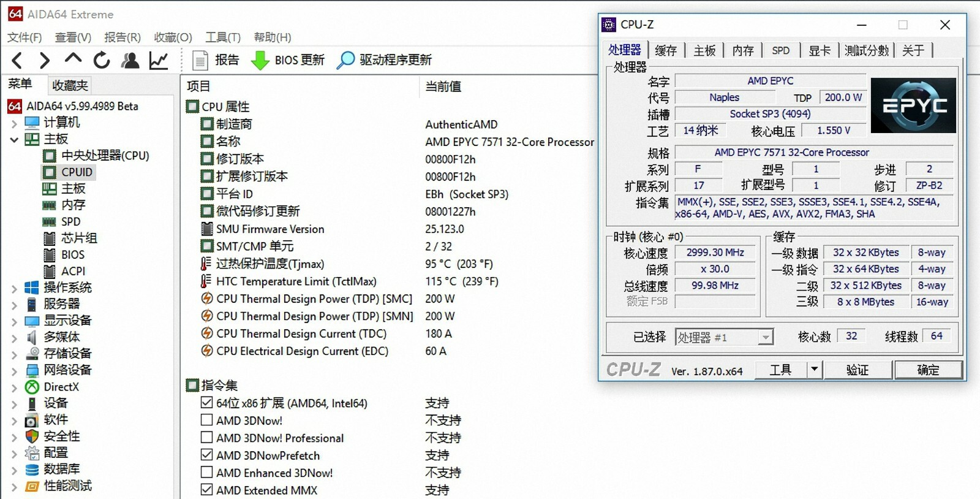Toggle the AMD 3DNow! Professional checkbox
The image size is (980, 499).
pos(207,438)
